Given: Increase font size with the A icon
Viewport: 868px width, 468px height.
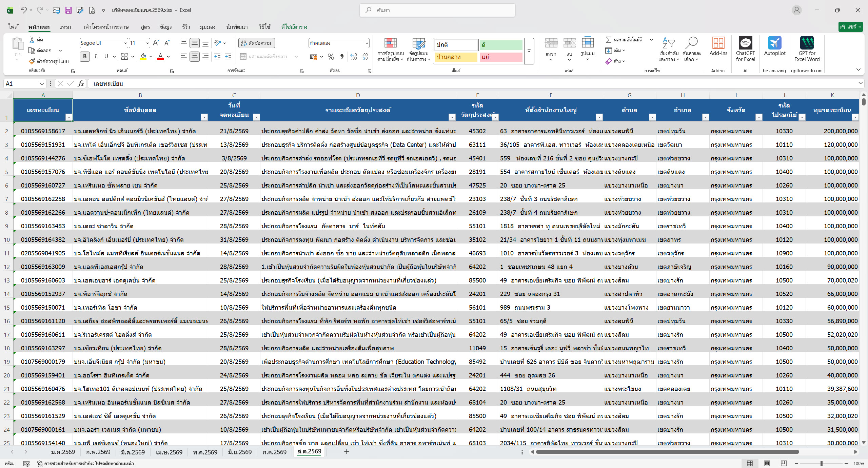Looking at the screenshot, I should (156, 43).
